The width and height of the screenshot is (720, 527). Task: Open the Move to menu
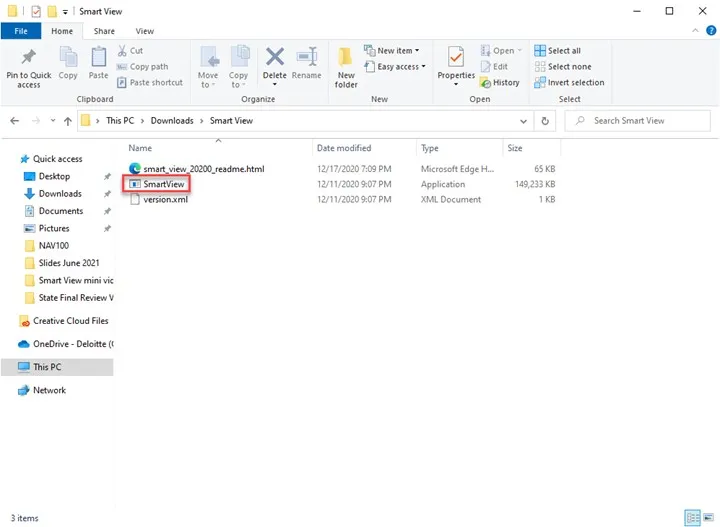[208, 67]
